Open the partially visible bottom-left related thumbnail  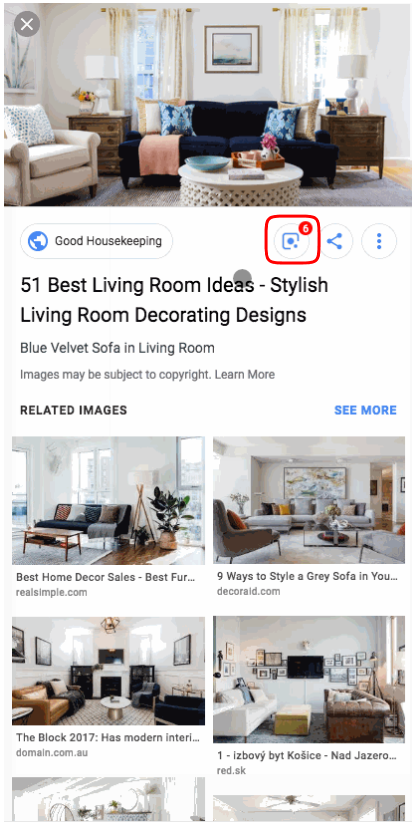(108, 798)
